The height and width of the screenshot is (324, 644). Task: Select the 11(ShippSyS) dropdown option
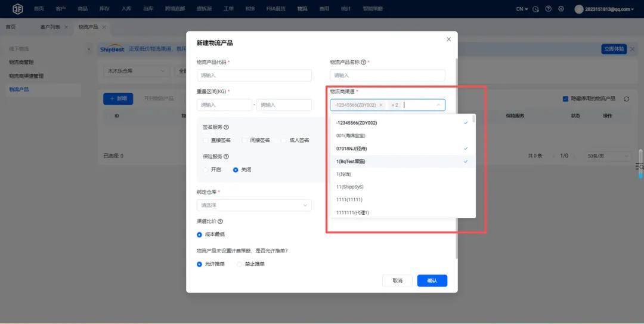(x=402, y=187)
